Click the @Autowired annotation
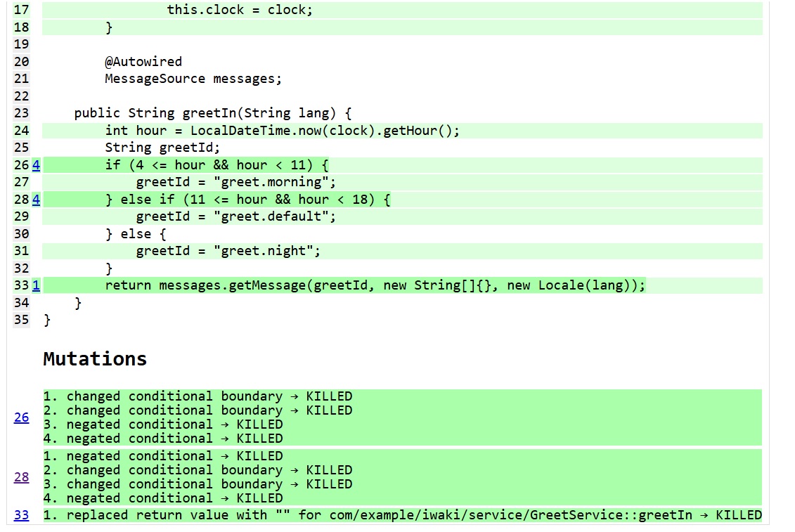 (143, 62)
